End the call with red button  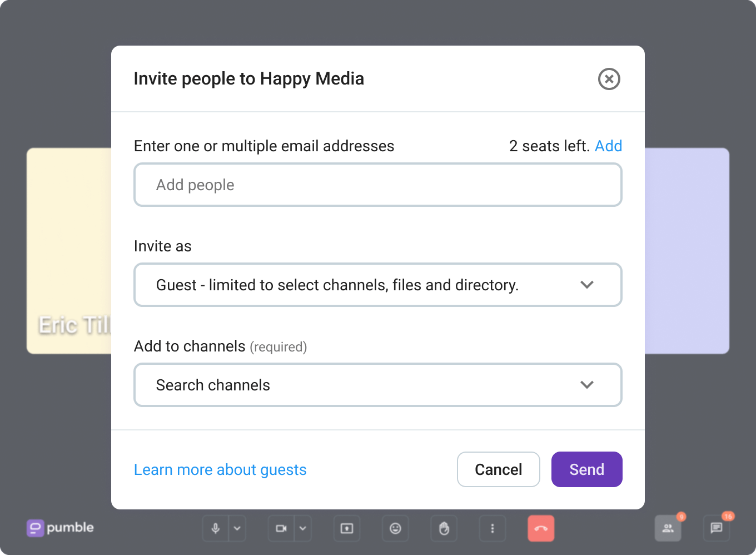click(541, 528)
